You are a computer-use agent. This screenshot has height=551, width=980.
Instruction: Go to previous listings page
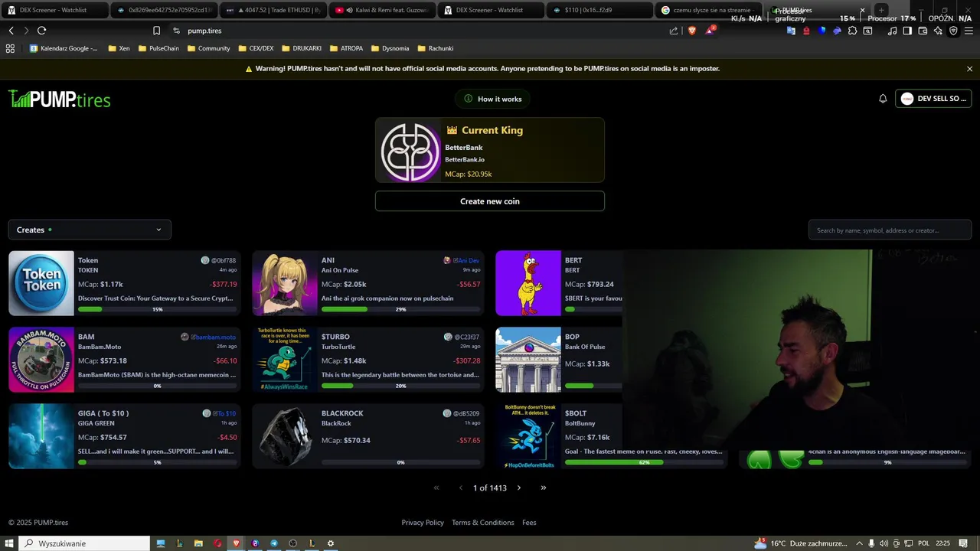pos(461,487)
